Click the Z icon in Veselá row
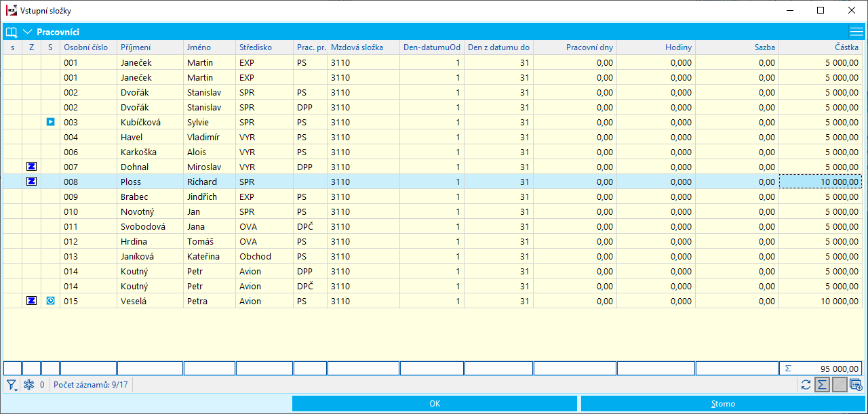 [x=31, y=301]
